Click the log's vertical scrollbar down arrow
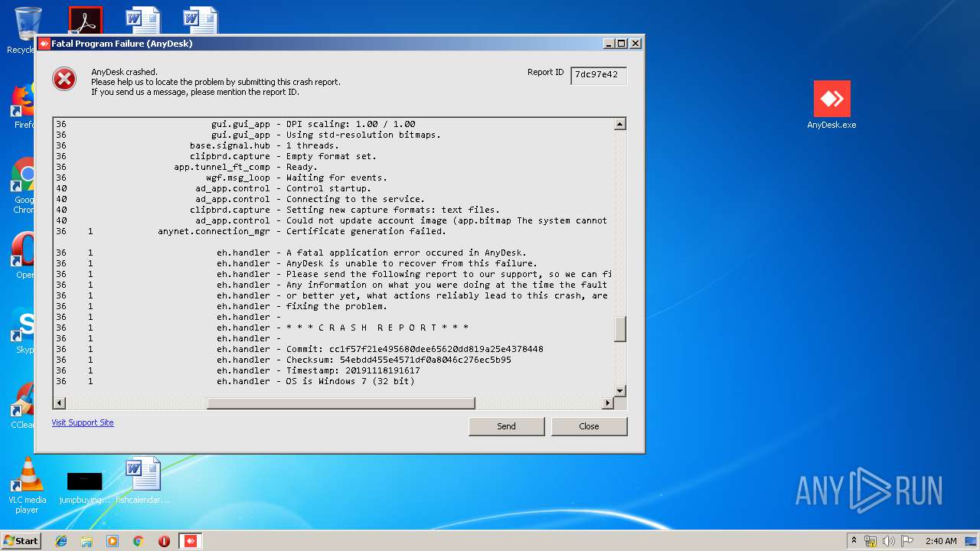The height and width of the screenshot is (551, 980). pyautogui.click(x=620, y=390)
